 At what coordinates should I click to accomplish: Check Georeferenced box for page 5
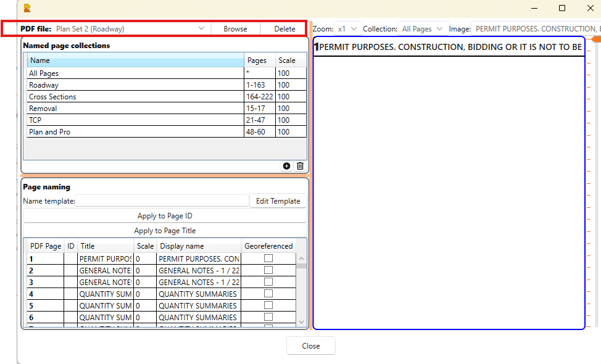pos(268,305)
